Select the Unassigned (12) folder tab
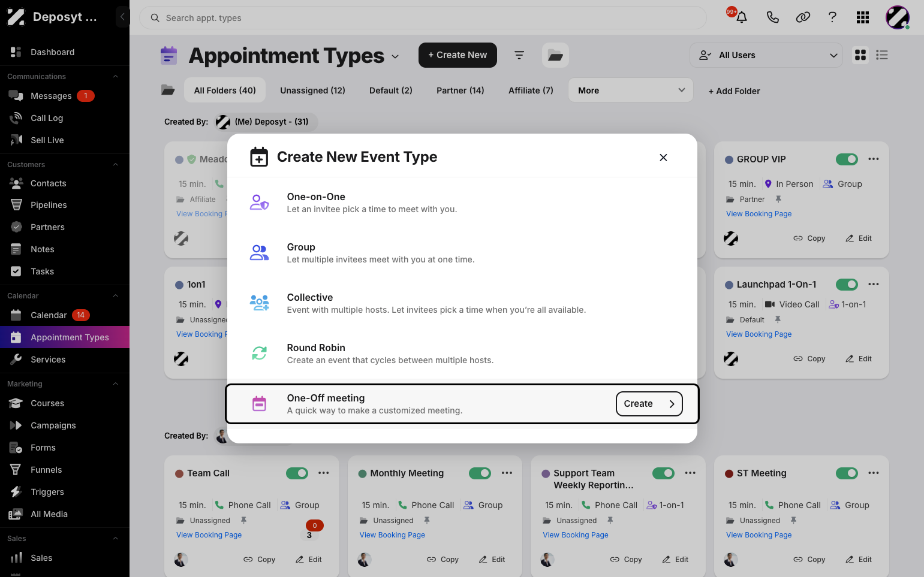 [312, 90]
